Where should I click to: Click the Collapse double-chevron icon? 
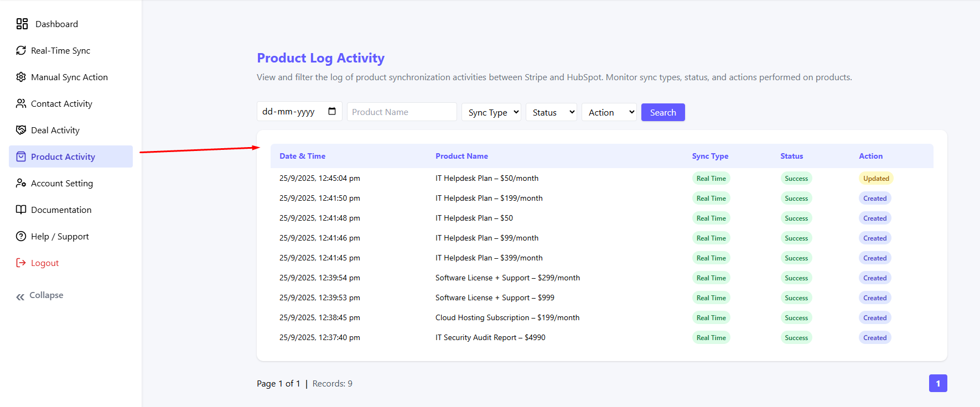coord(20,297)
